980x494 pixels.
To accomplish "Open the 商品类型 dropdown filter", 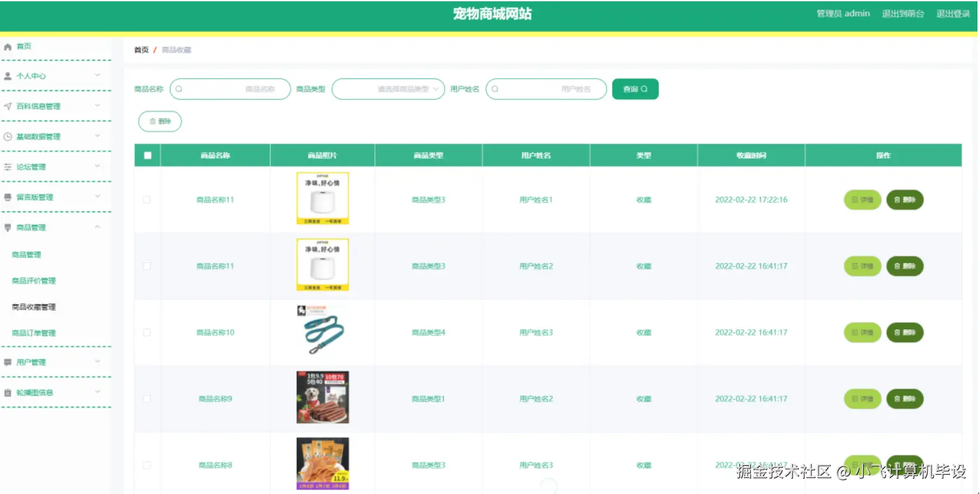I will (389, 89).
